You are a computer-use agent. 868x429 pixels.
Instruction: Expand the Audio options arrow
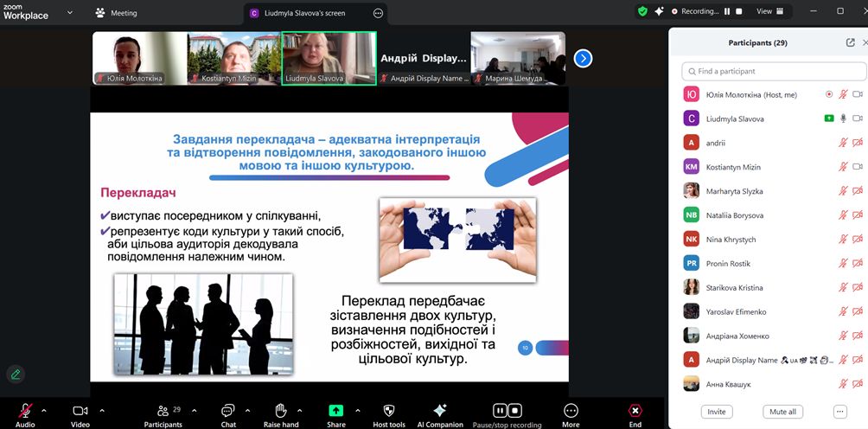point(44,410)
